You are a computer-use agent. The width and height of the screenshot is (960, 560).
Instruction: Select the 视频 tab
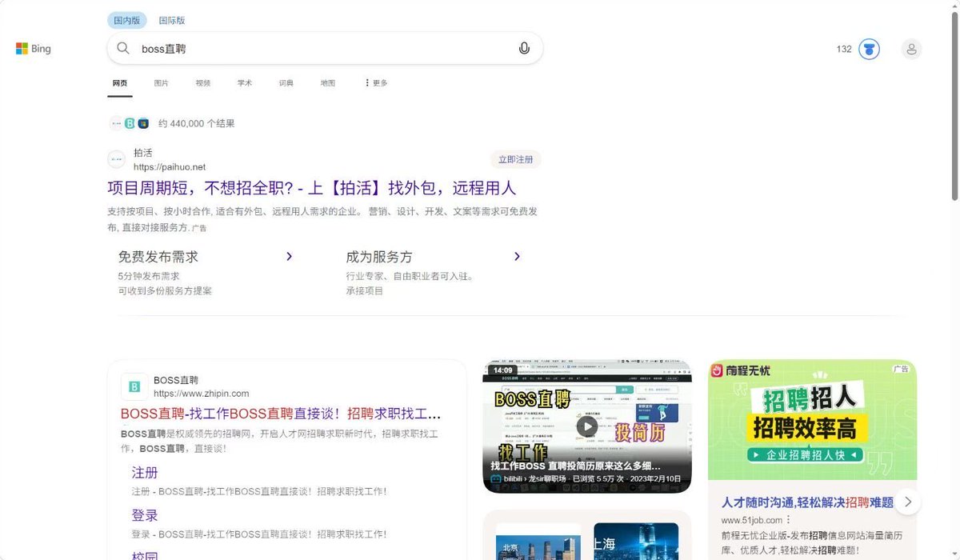click(x=203, y=82)
